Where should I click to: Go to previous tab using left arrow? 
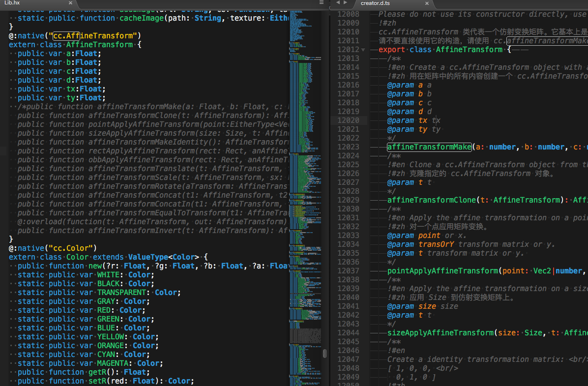(x=338, y=2)
